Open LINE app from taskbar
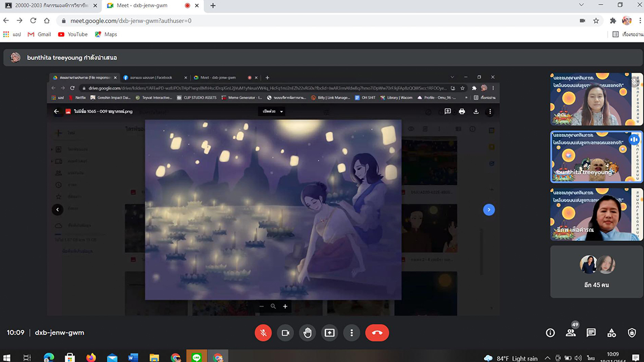644x362 pixels. pos(197,356)
